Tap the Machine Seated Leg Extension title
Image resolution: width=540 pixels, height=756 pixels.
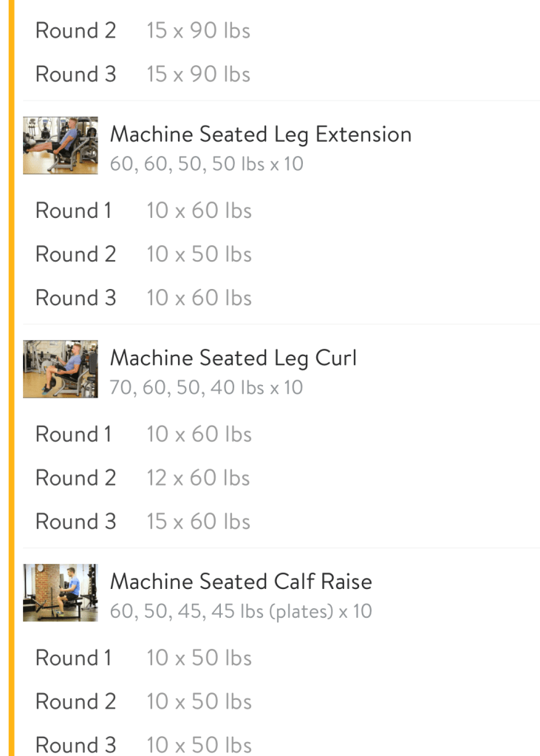(x=261, y=134)
